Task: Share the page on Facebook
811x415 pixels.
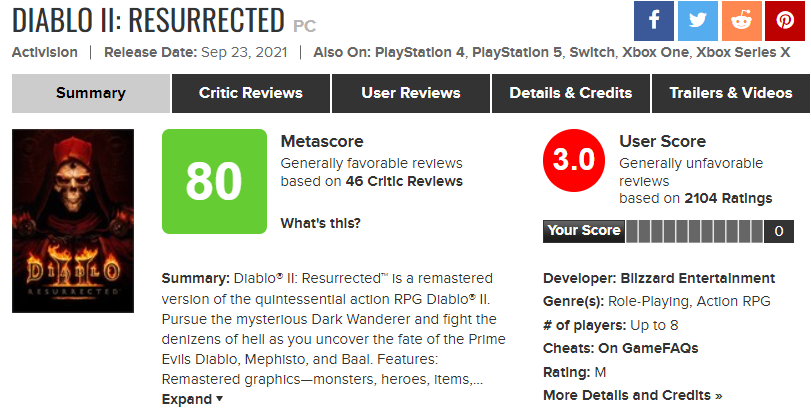Action: coord(654,21)
